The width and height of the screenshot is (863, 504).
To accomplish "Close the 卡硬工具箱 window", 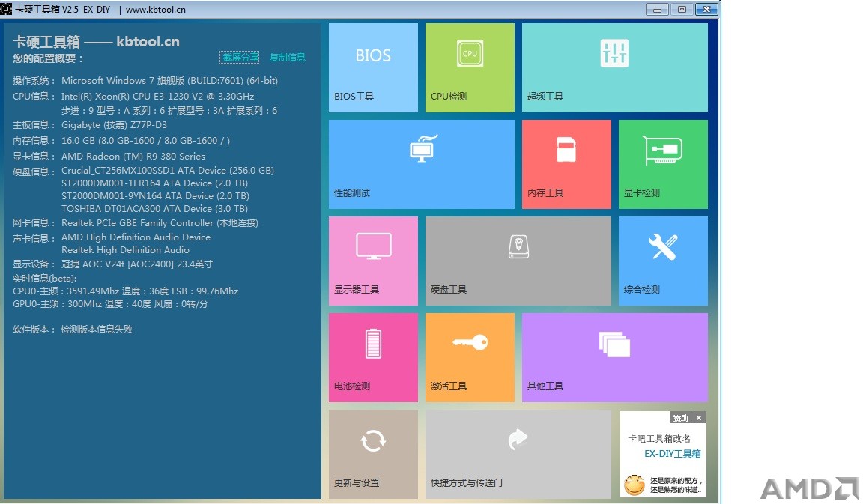I will click(706, 9).
